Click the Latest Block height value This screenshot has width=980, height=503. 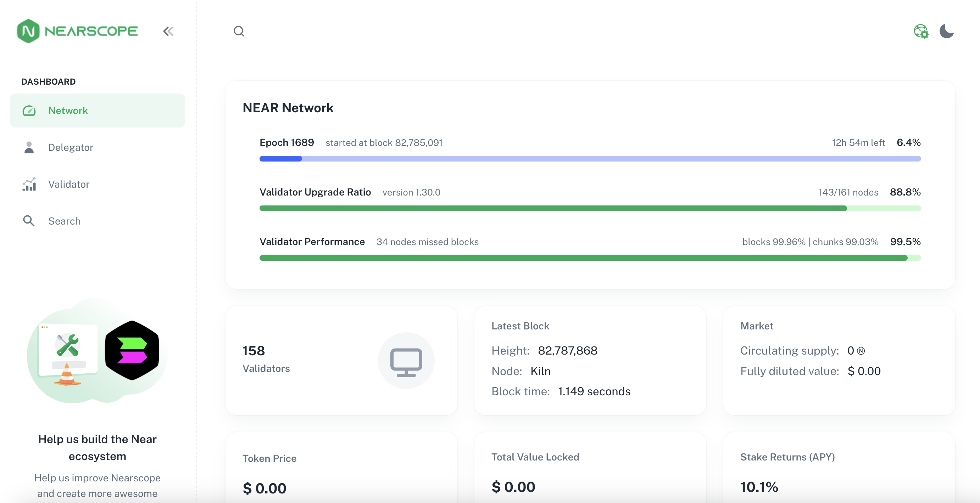point(567,351)
